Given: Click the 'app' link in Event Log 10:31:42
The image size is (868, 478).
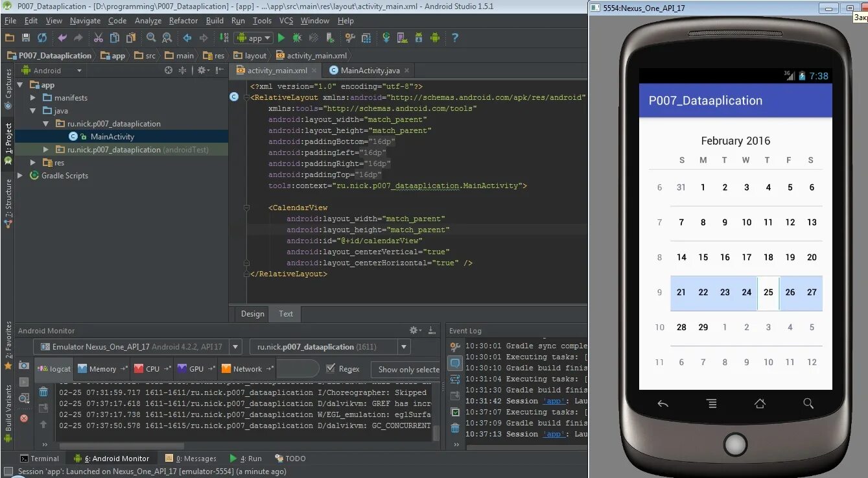Looking at the screenshot, I should click(x=554, y=401).
